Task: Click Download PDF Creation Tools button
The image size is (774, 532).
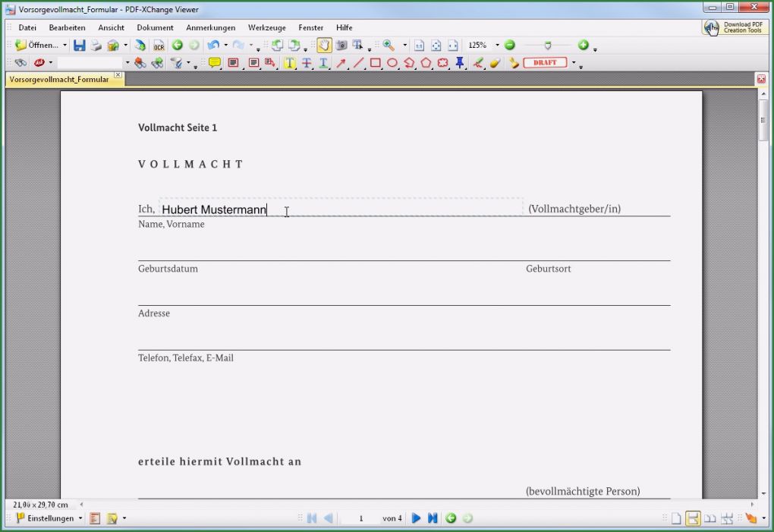Action: tap(734, 27)
